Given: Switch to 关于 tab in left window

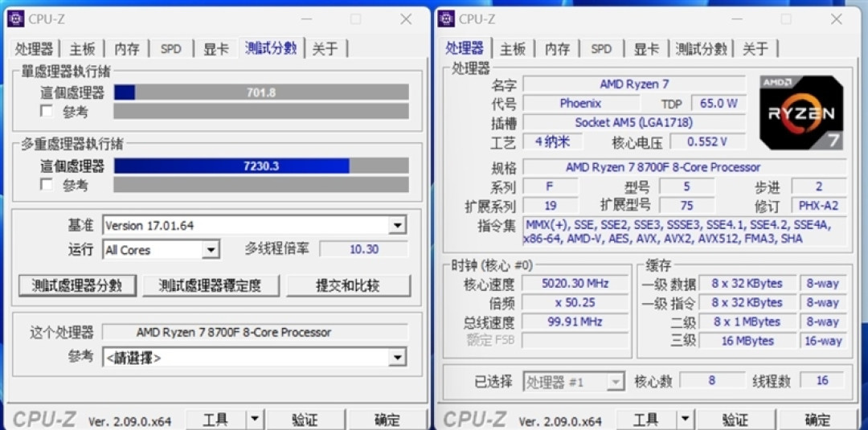Looking at the screenshot, I should (325, 49).
